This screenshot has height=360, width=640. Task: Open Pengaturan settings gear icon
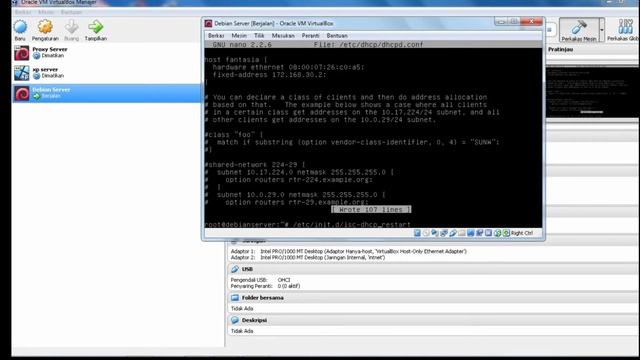coord(45,27)
